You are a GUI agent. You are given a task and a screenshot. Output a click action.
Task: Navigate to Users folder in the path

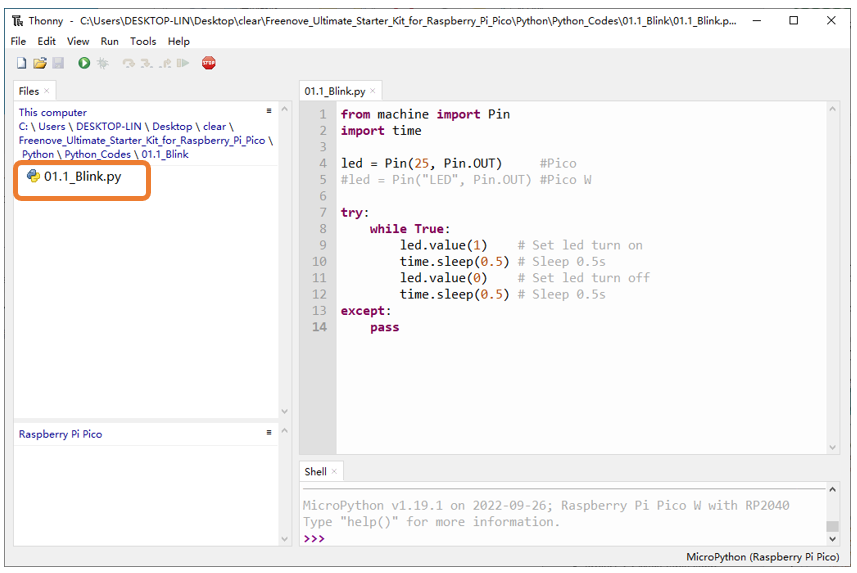click(x=51, y=127)
